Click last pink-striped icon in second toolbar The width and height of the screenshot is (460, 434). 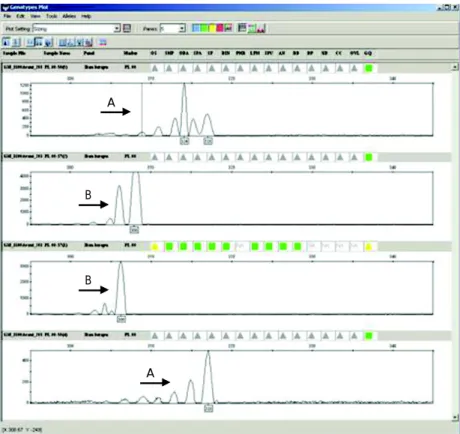pos(103,42)
